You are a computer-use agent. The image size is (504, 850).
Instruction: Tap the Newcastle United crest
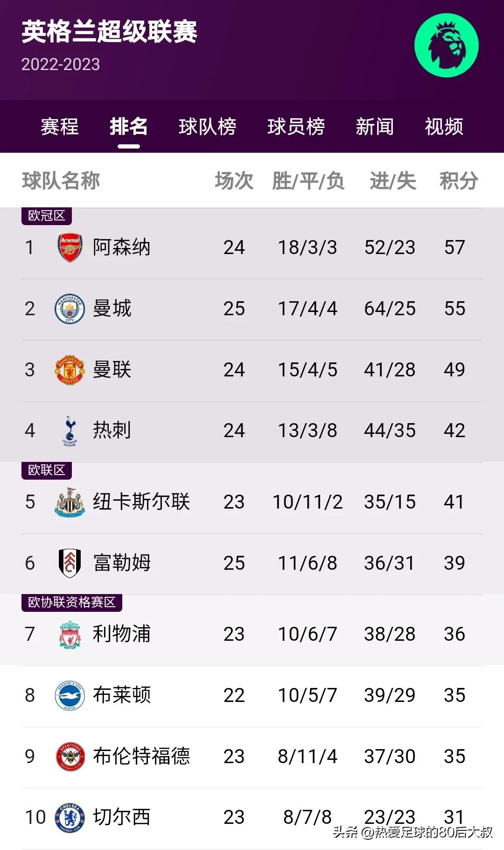click(70, 502)
